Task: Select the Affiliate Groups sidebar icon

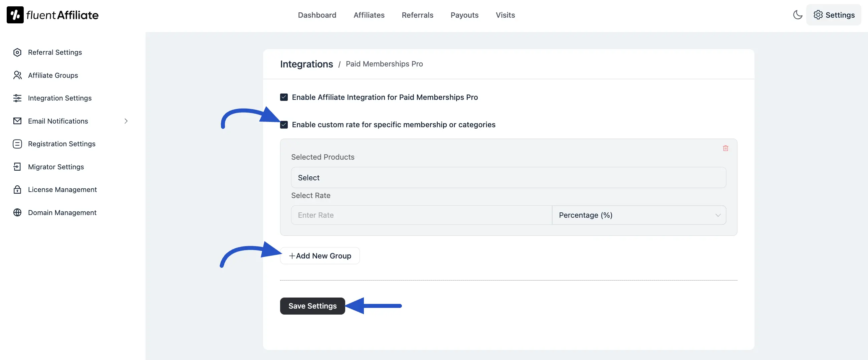Action: pyautogui.click(x=17, y=75)
